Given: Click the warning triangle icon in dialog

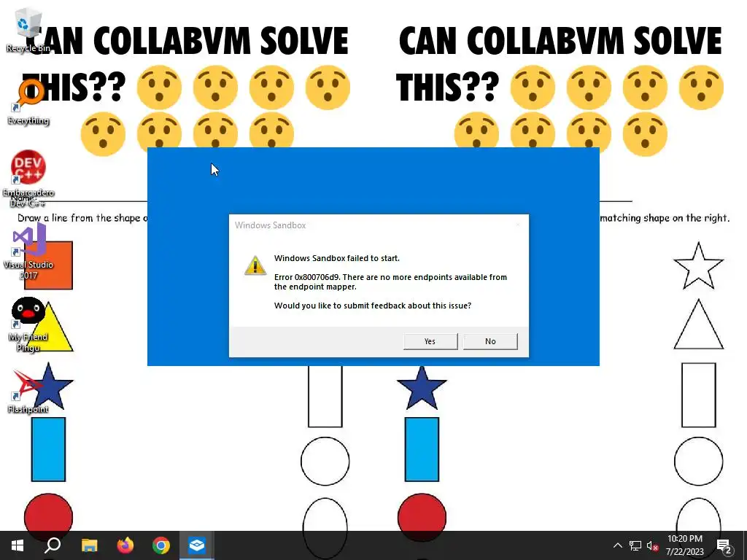Looking at the screenshot, I should (255, 265).
